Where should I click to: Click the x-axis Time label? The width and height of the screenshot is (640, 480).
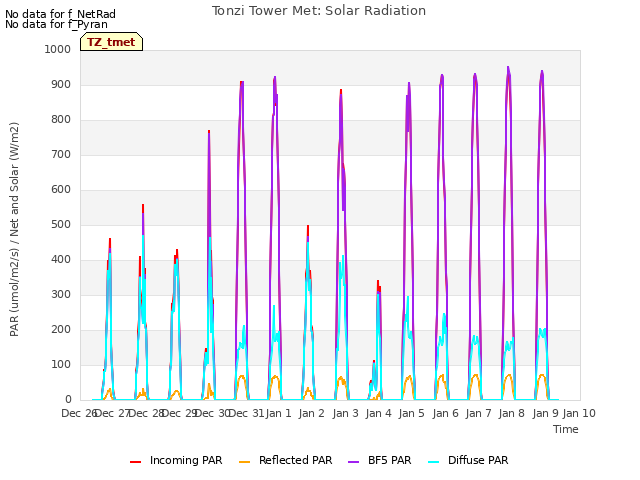[566, 429]
